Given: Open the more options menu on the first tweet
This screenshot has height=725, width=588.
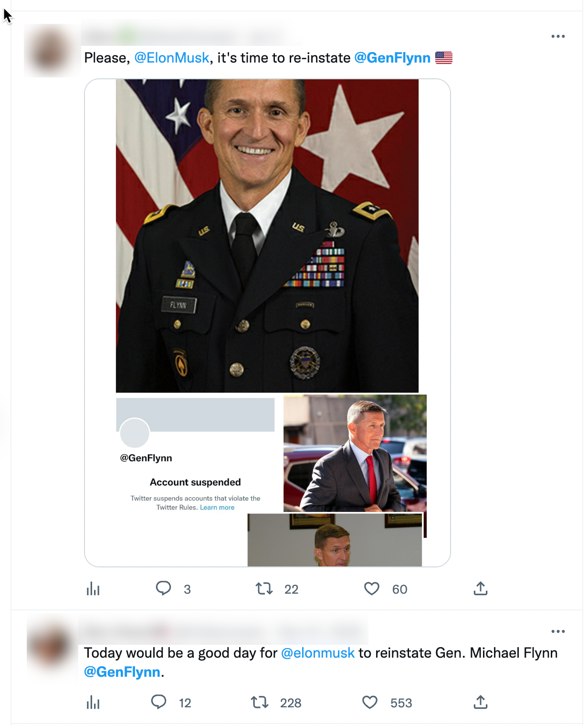Looking at the screenshot, I should pos(558,36).
